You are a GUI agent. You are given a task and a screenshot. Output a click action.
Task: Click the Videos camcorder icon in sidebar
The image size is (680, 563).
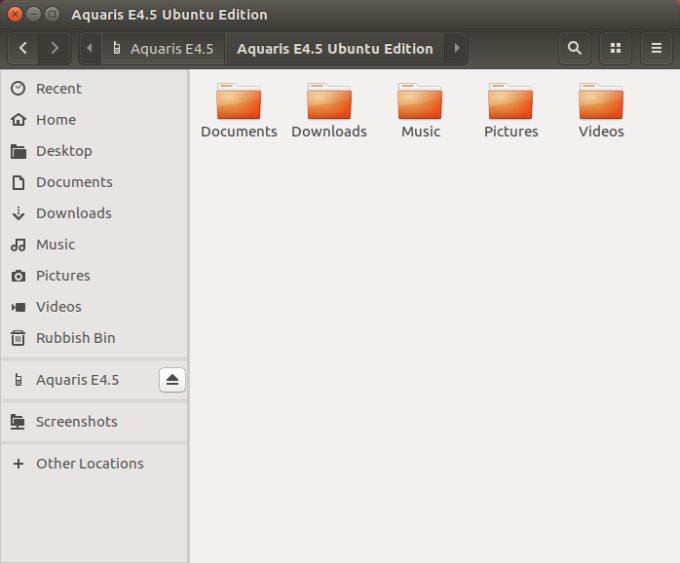pyautogui.click(x=18, y=308)
